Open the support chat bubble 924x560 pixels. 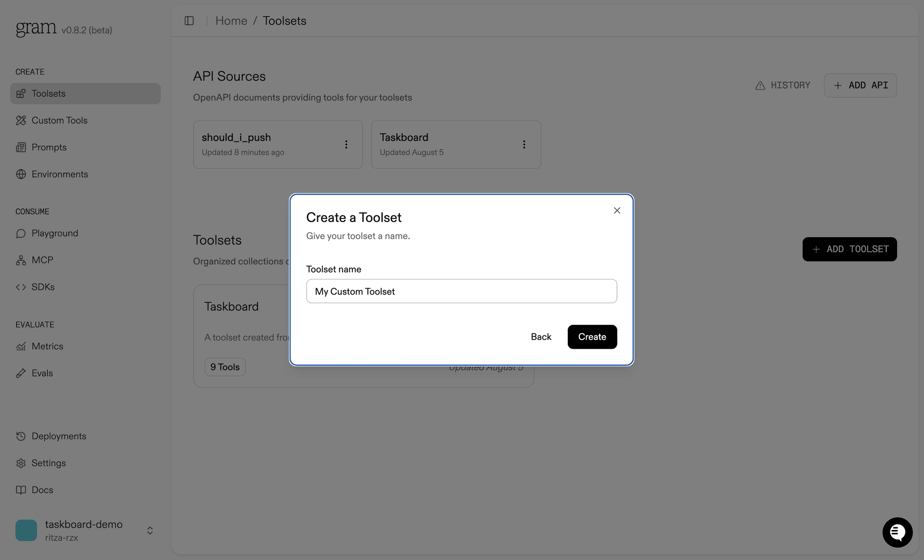897,532
